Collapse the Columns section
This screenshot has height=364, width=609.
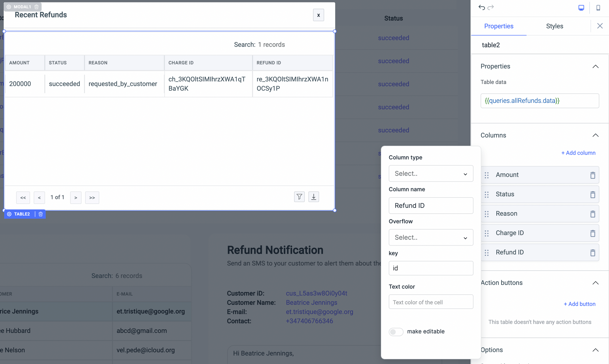(x=596, y=135)
